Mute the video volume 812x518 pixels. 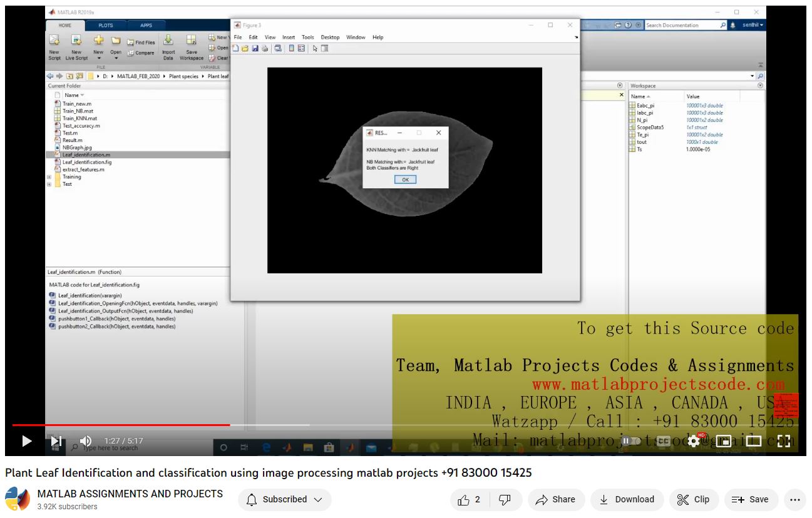(x=86, y=441)
